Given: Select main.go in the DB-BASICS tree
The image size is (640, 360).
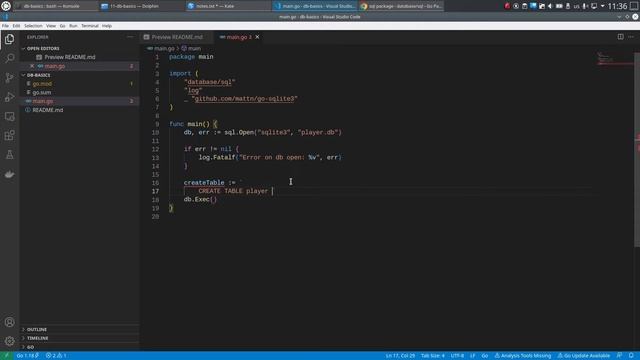Looking at the screenshot, I should coord(80,101).
